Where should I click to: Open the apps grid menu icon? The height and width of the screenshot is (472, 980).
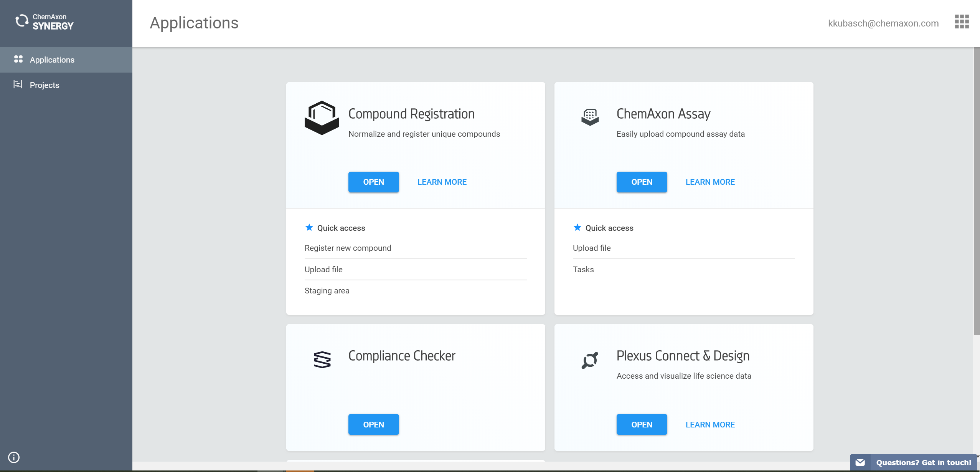click(962, 22)
